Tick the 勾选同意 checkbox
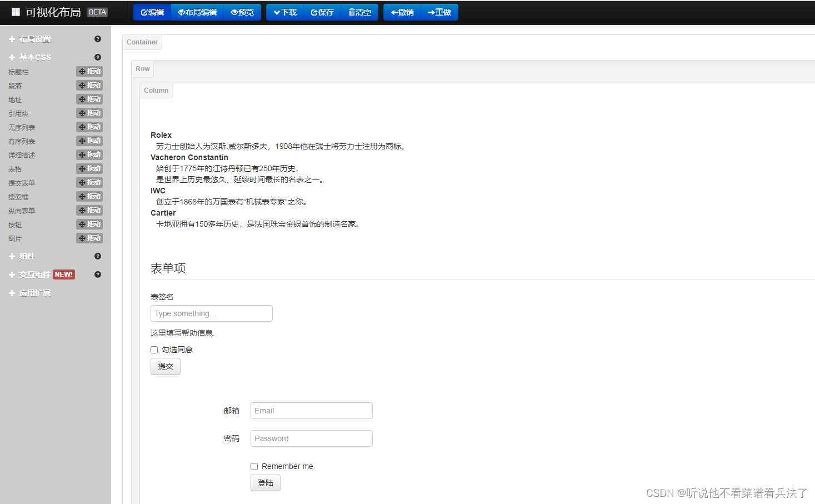This screenshot has height=504, width=815. 154,350
